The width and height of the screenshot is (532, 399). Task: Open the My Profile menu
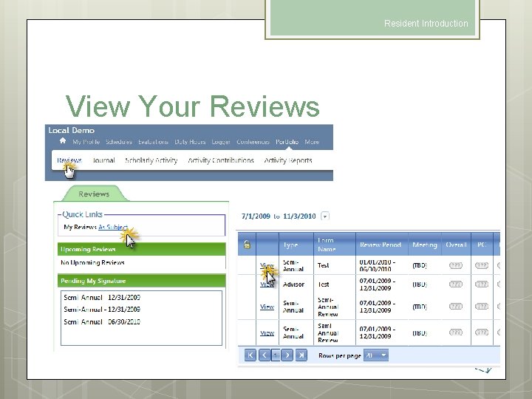(86, 142)
